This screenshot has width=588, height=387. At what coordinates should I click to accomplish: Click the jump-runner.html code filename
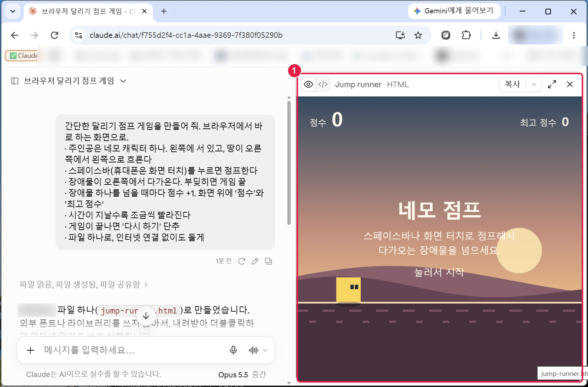click(139, 311)
